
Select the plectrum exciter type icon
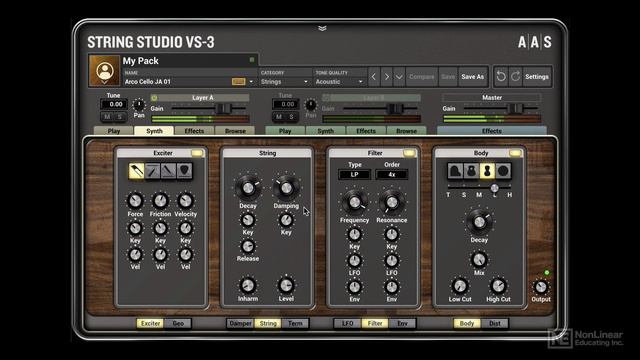(184, 171)
